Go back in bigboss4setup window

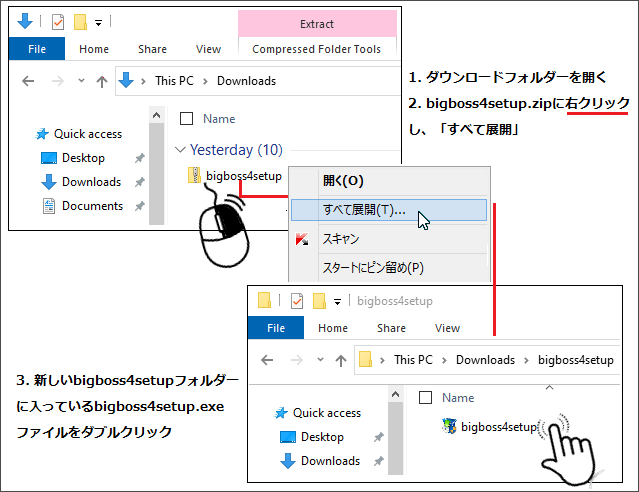(267, 360)
